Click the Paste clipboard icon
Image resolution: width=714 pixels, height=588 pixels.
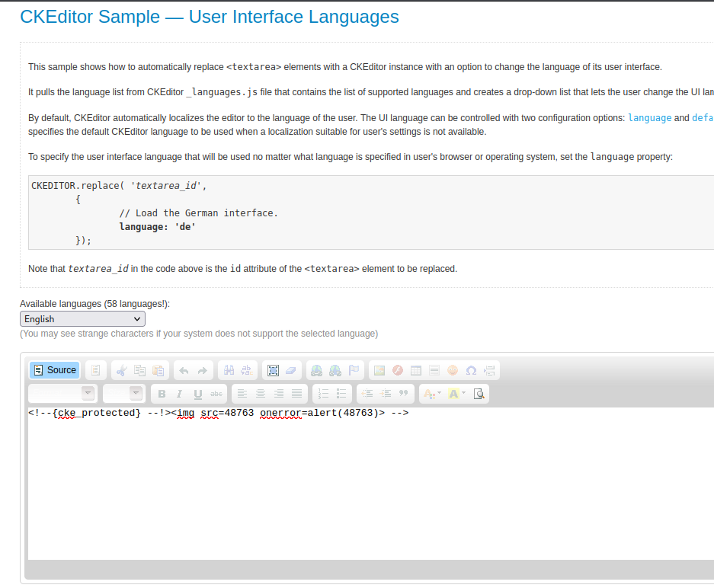tap(158, 370)
